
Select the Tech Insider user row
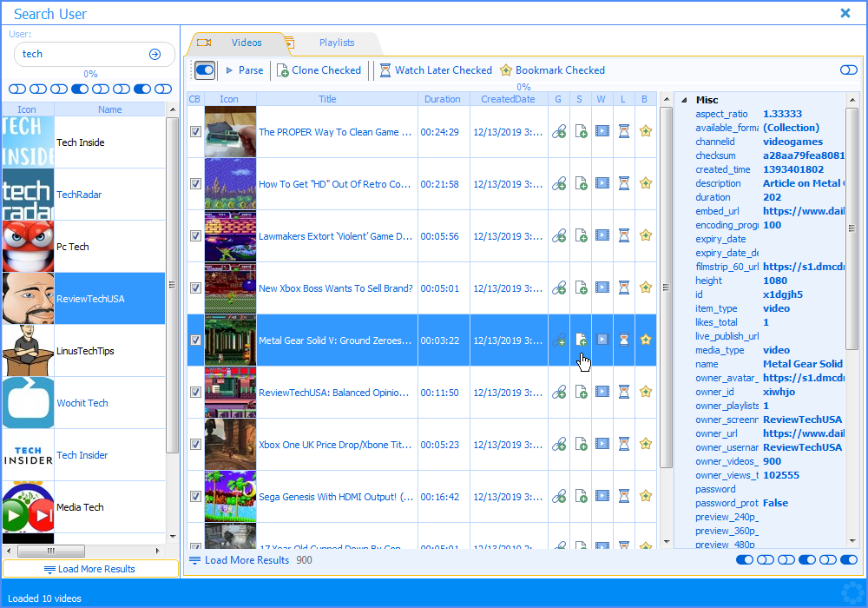83,455
